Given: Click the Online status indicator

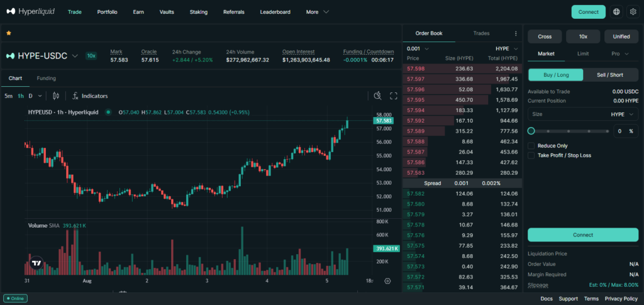Looking at the screenshot, I should (x=15, y=299).
